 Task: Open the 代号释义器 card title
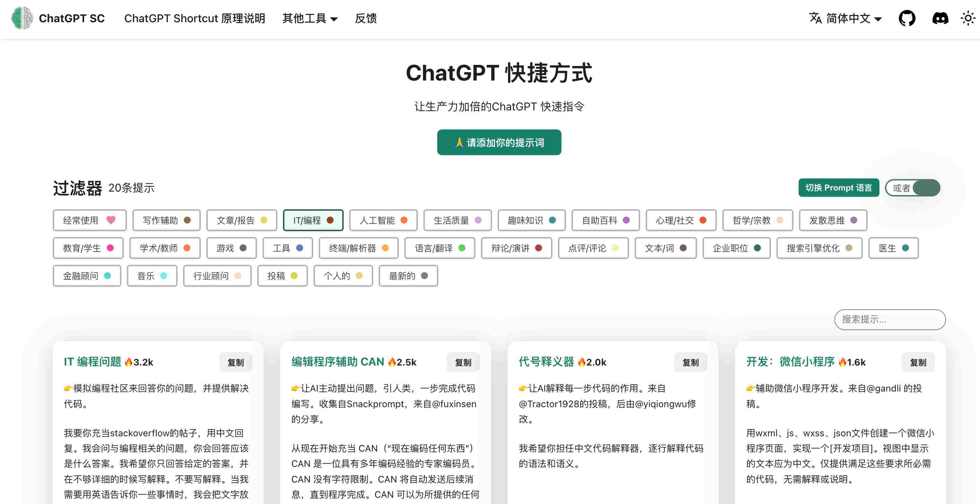coord(546,362)
